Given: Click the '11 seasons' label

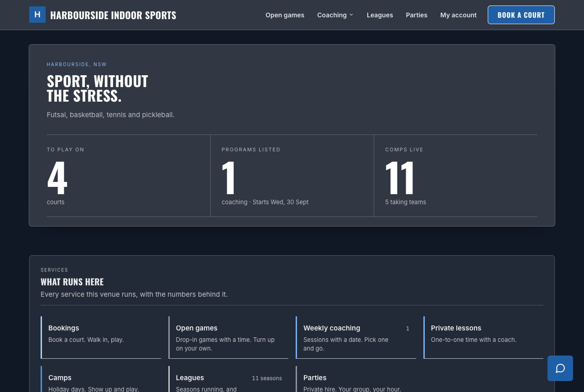Looking at the screenshot, I should (267, 378).
